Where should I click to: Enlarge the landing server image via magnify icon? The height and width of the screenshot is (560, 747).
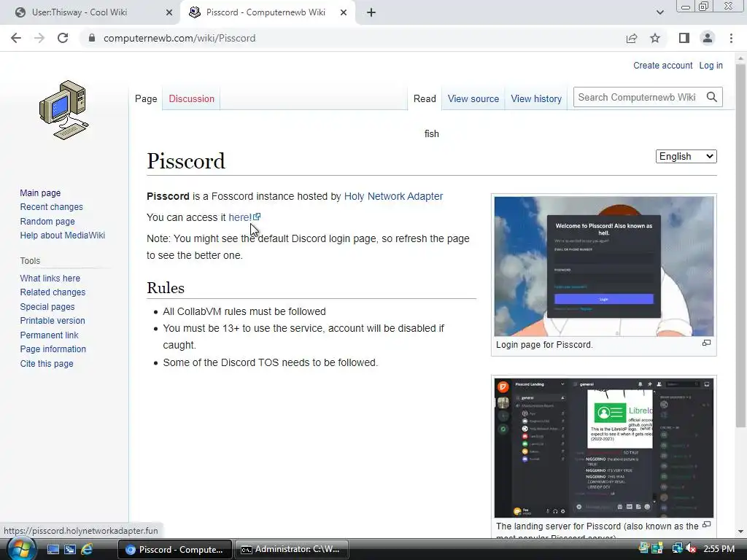click(x=706, y=525)
